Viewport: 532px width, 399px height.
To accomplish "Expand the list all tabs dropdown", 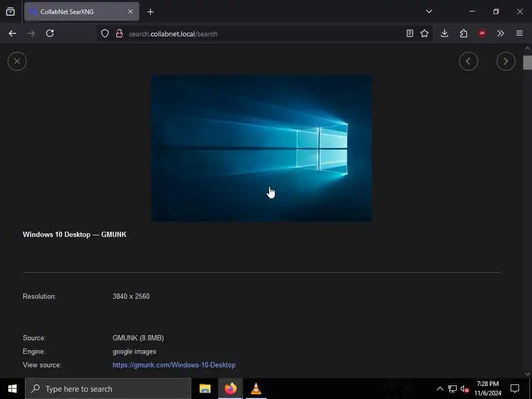I will (x=429, y=11).
